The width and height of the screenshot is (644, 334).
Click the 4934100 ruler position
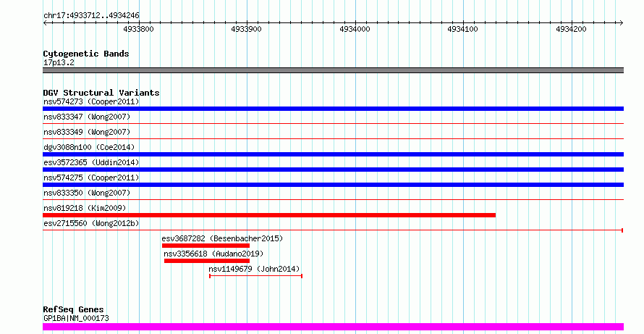463,29
